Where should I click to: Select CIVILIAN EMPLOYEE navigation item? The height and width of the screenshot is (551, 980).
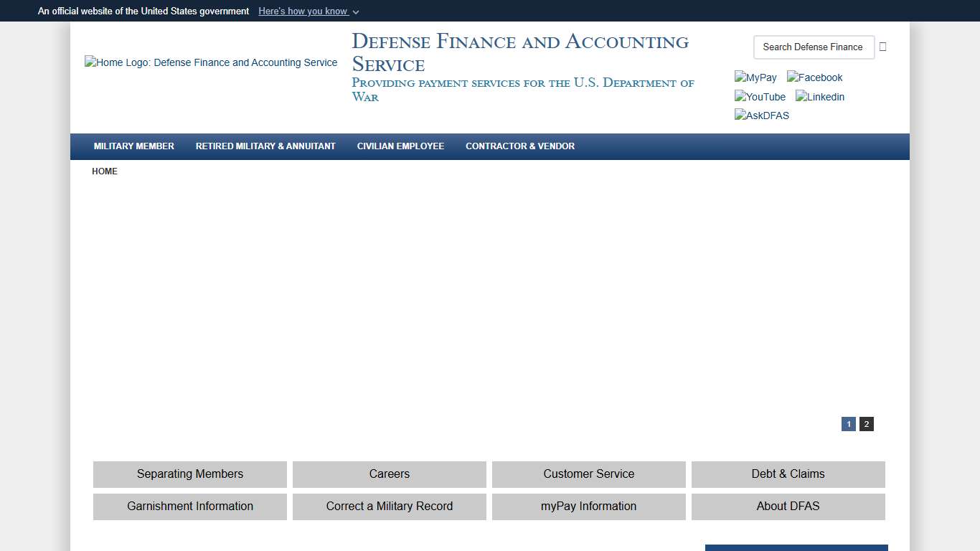pyautogui.click(x=400, y=146)
